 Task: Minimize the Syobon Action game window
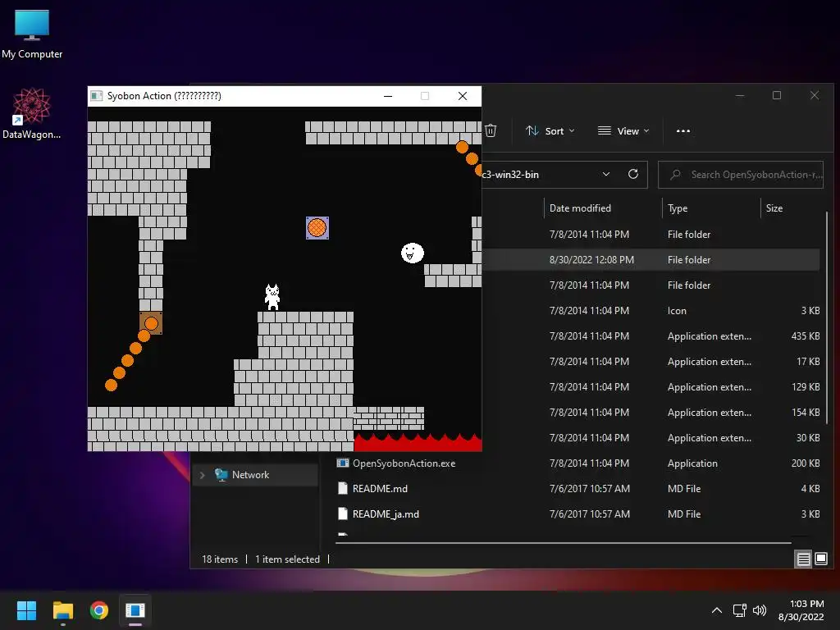(x=388, y=96)
